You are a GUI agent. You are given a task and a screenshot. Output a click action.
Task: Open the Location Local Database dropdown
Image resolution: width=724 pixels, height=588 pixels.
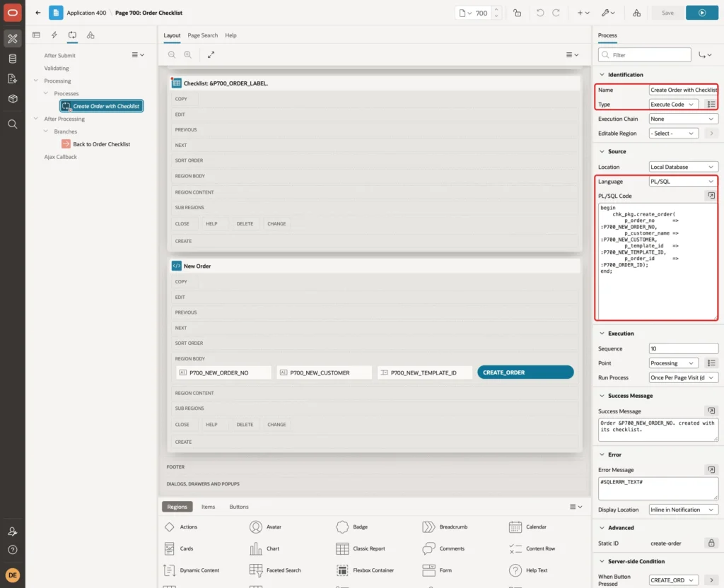(x=684, y=167)
